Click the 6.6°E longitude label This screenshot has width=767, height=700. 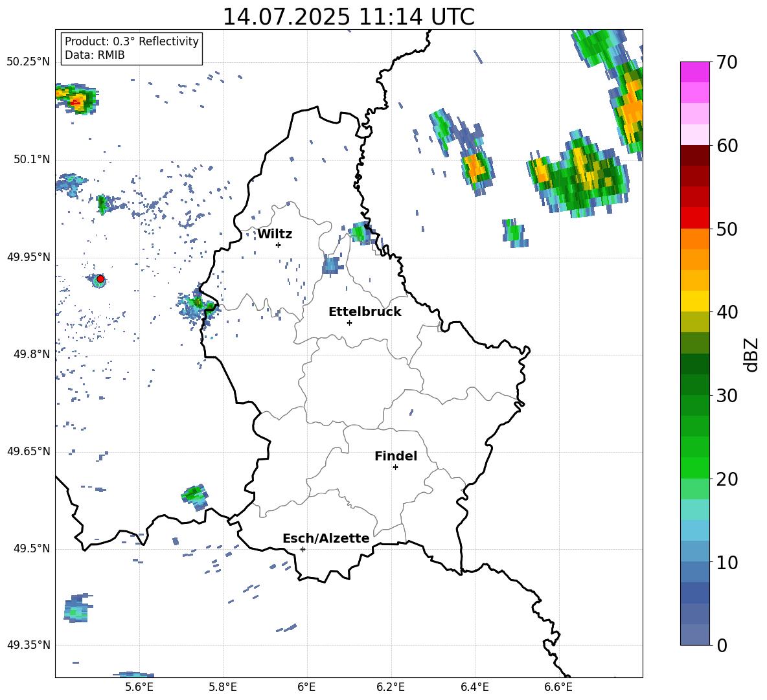pos(558,687)
